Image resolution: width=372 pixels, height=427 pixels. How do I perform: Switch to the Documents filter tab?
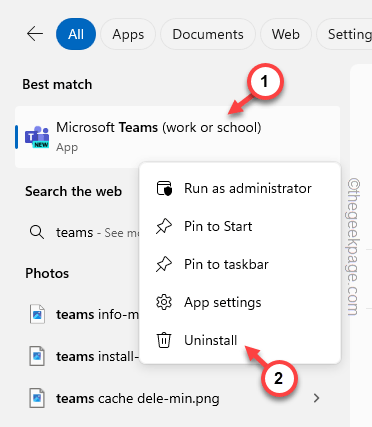pos(208,34)
